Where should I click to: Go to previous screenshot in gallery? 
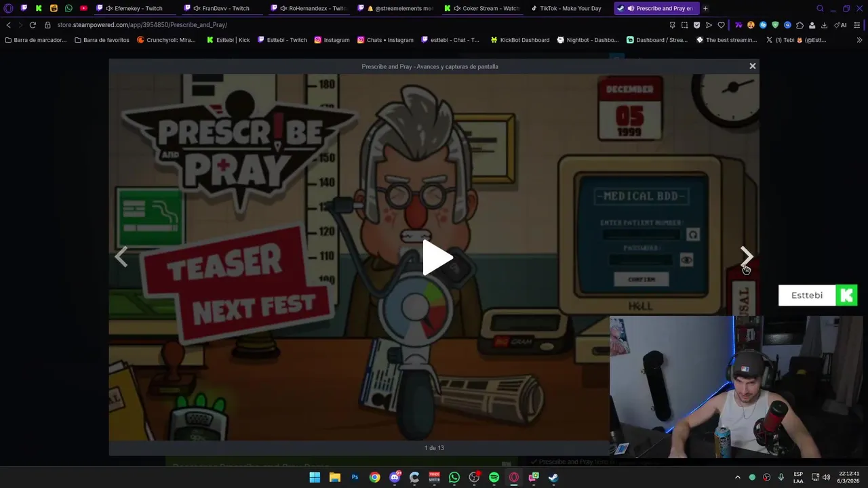(x=121, y=256)
